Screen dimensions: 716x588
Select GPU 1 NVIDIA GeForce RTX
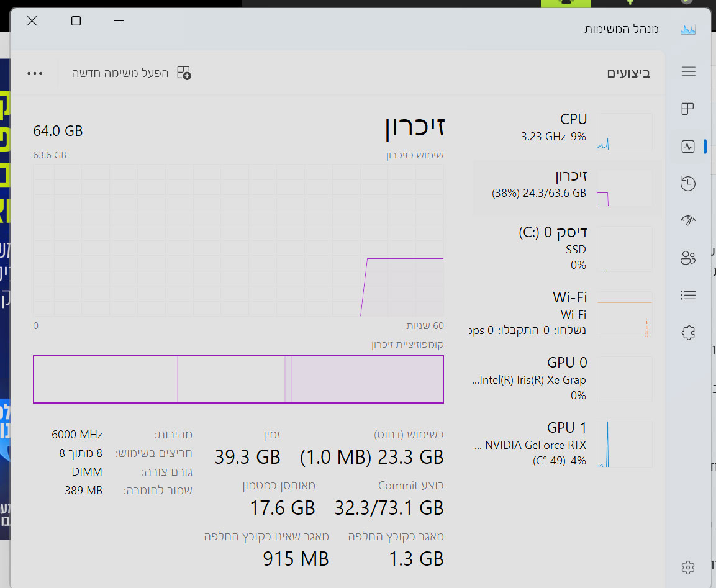click(563, 444)
